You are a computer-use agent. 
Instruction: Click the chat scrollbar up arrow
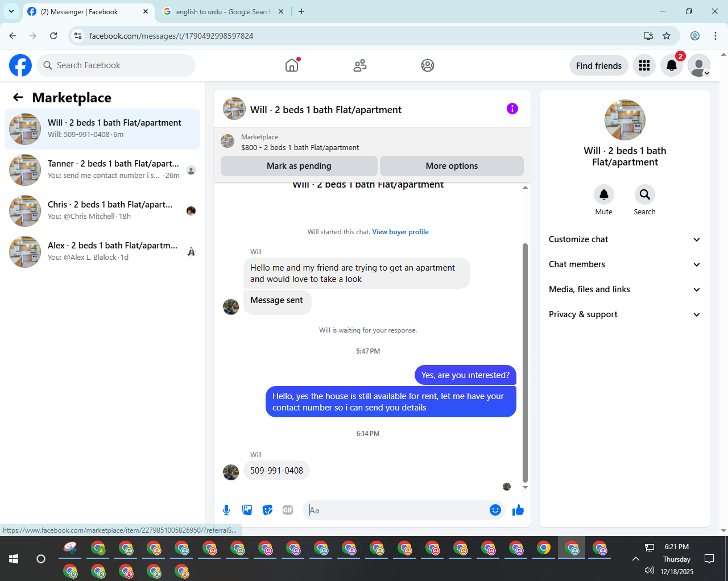pos(525,187)
